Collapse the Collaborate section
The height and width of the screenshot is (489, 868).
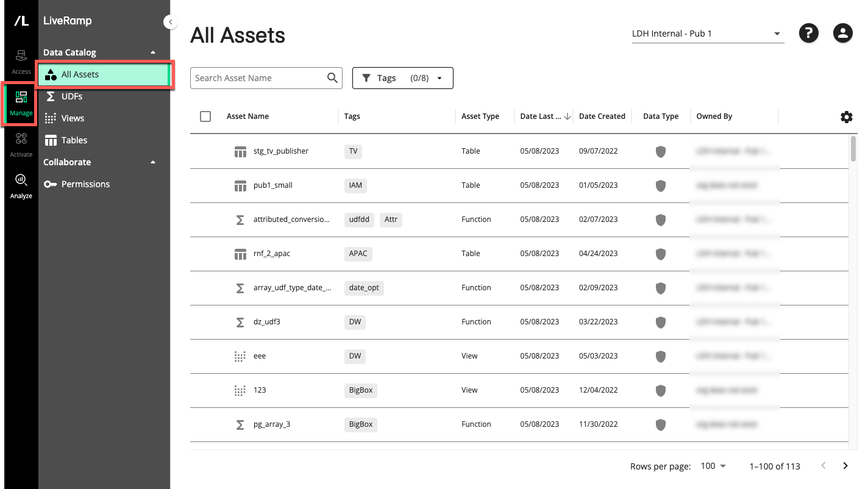(x=153, y=162)
